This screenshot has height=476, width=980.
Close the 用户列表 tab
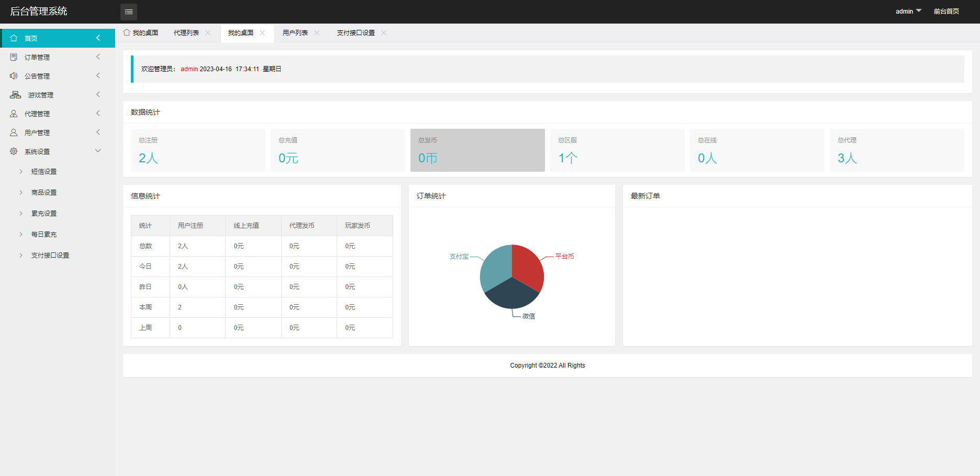coord(317,32)
